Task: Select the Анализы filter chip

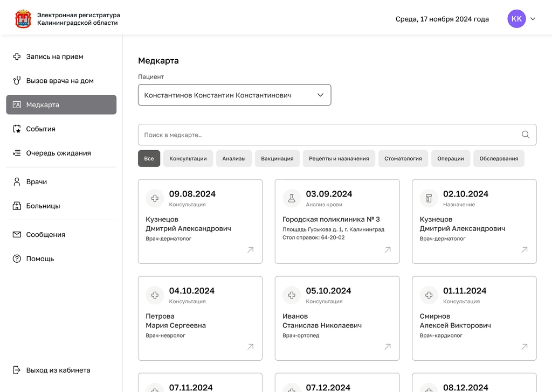Action: point(234,158)
